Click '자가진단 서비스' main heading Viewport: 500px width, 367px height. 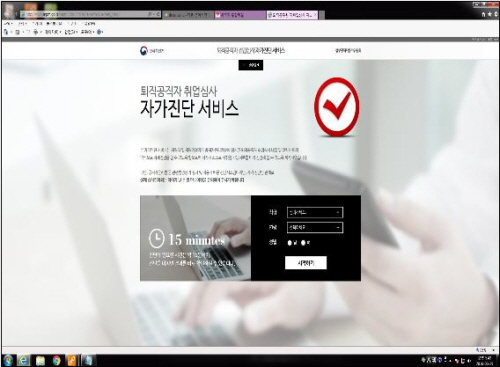pos(189,108)
